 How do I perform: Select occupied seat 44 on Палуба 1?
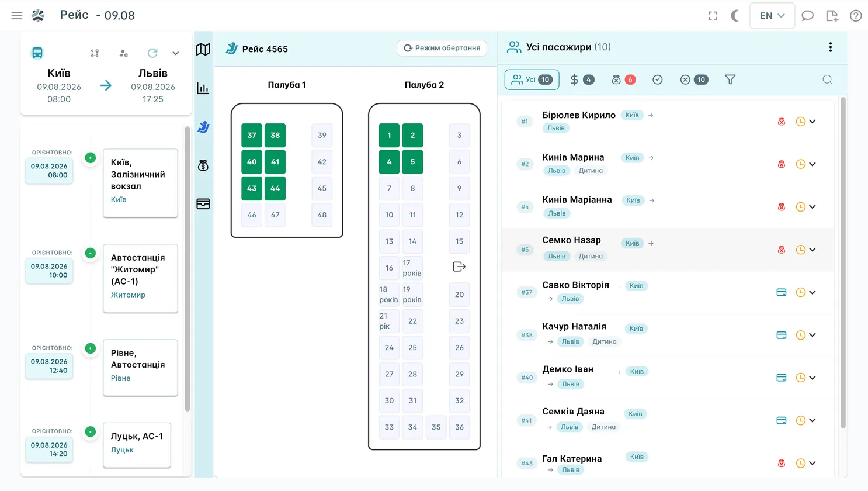click(x=275, y=188)
